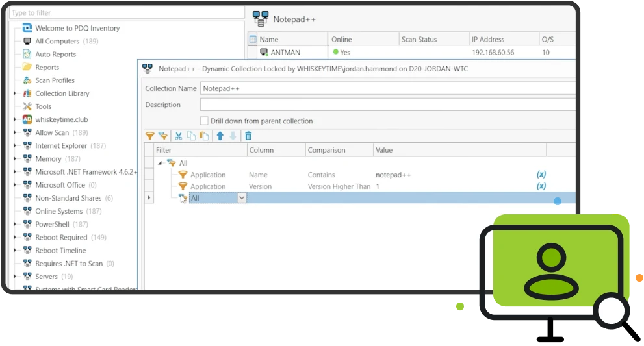Click the Contains comparison cell
Screen dimensions: 644x346
click(x=322, y=175)
